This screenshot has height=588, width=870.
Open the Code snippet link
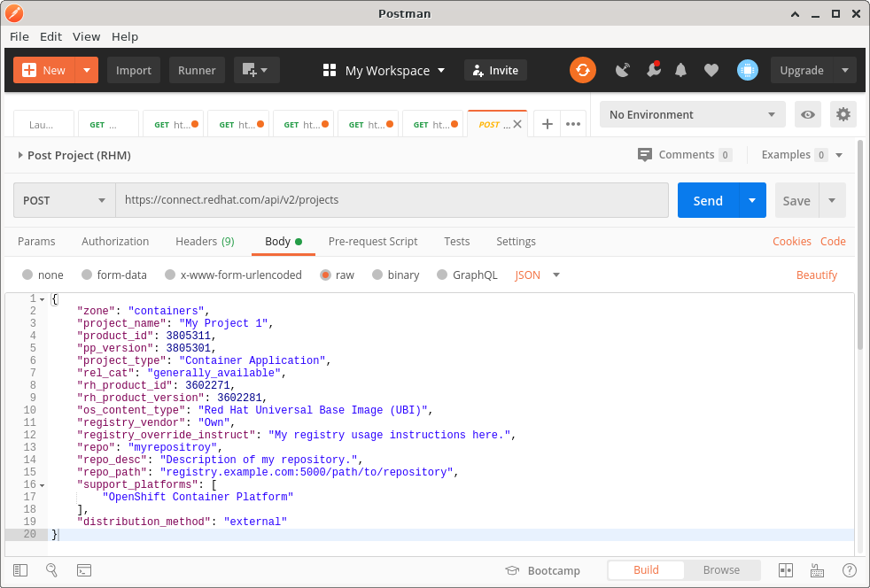point(834,241)
